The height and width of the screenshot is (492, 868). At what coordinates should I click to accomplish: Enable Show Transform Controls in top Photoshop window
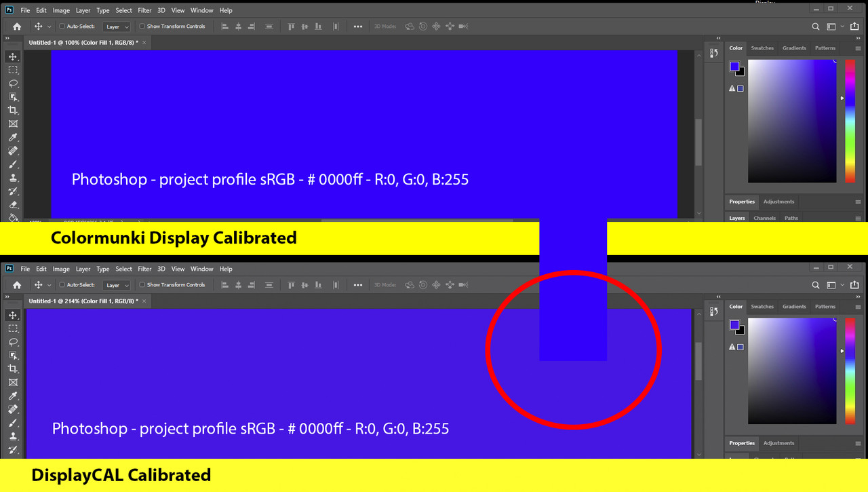tap(142, 26)
